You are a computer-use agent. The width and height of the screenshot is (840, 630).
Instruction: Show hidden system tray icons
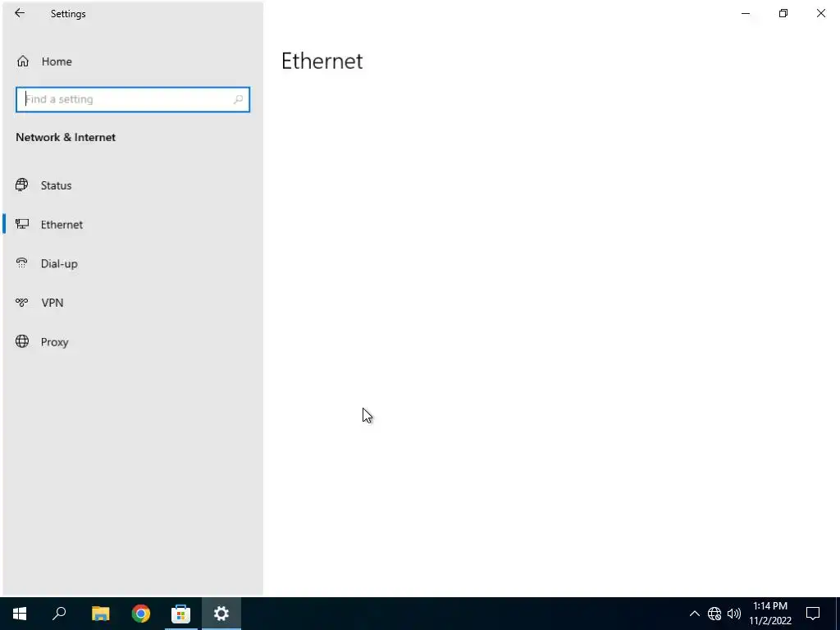[x=694, y=614]
